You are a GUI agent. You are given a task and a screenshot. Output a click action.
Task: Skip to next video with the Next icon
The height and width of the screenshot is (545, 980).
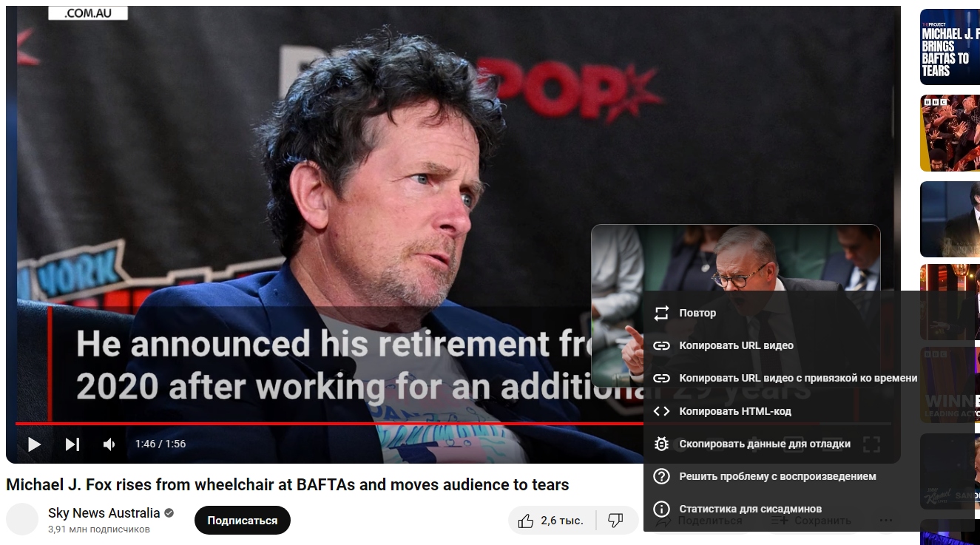72,444
